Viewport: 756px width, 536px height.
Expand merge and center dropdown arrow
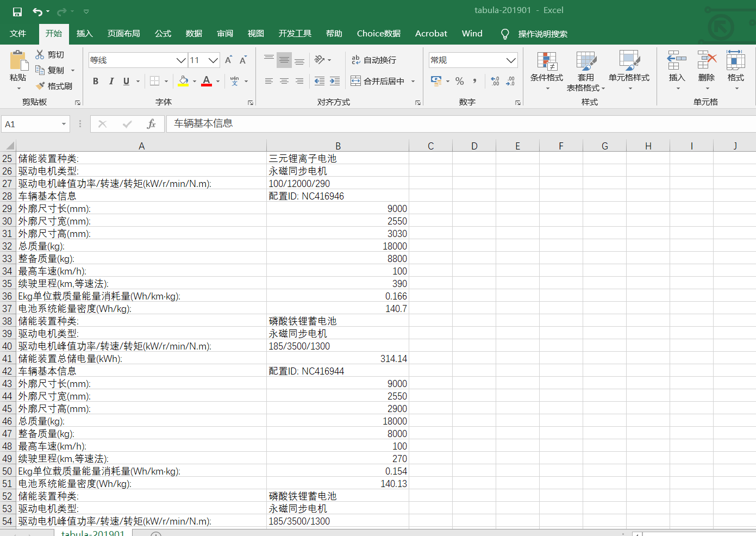(413, 81)
